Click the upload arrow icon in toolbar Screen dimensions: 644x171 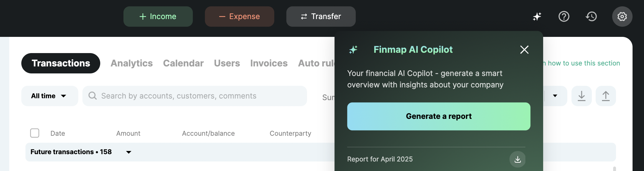click(x=605, y=96)
